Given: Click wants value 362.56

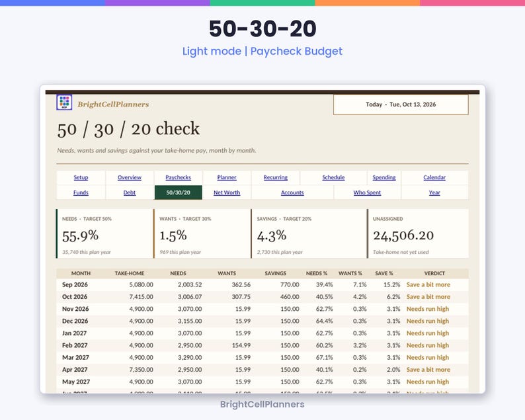Looking at the screenshot, I should tap(241, 284).
